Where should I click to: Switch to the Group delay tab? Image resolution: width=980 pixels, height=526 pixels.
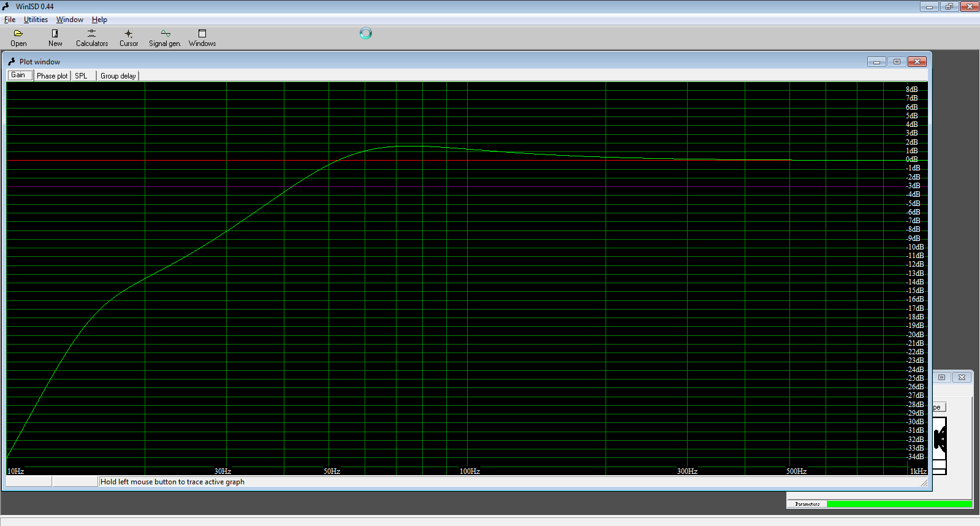click(118, 76)
